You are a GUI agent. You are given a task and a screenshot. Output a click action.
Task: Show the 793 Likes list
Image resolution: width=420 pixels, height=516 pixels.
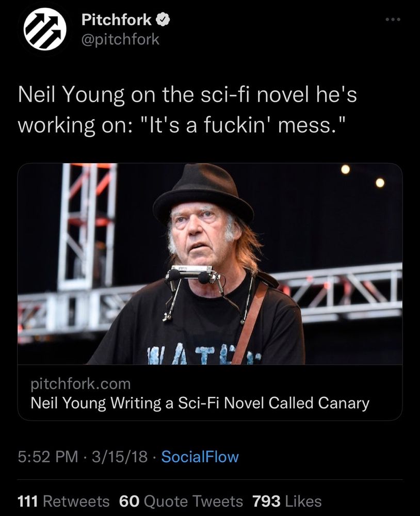click(x=287, y=501)
